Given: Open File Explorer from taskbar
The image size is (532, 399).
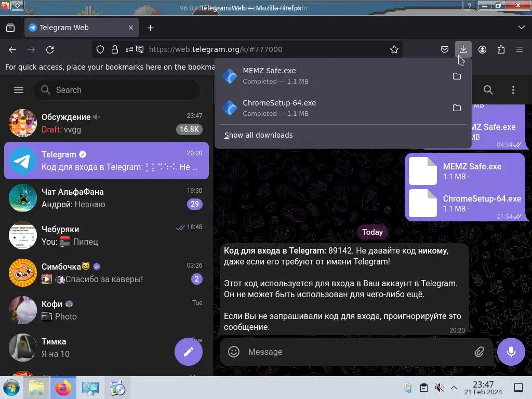Looking at the screenshot, I should [x=36, y=388].
